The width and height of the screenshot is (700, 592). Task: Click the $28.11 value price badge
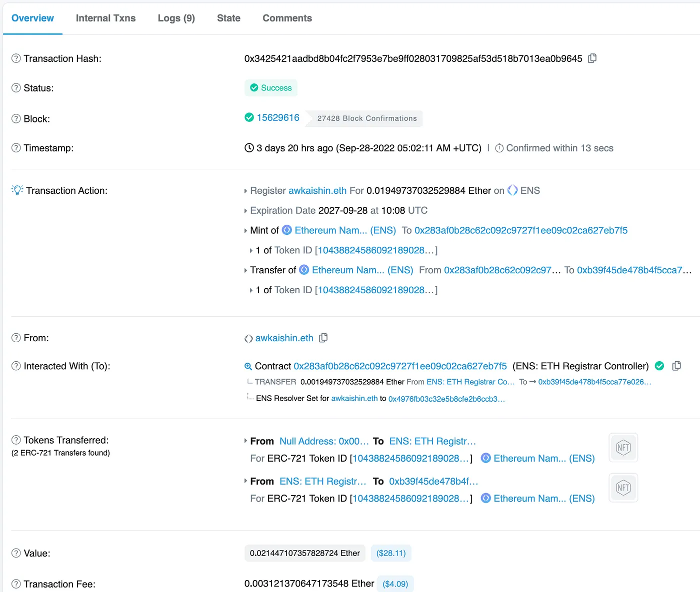click(391, 553)
